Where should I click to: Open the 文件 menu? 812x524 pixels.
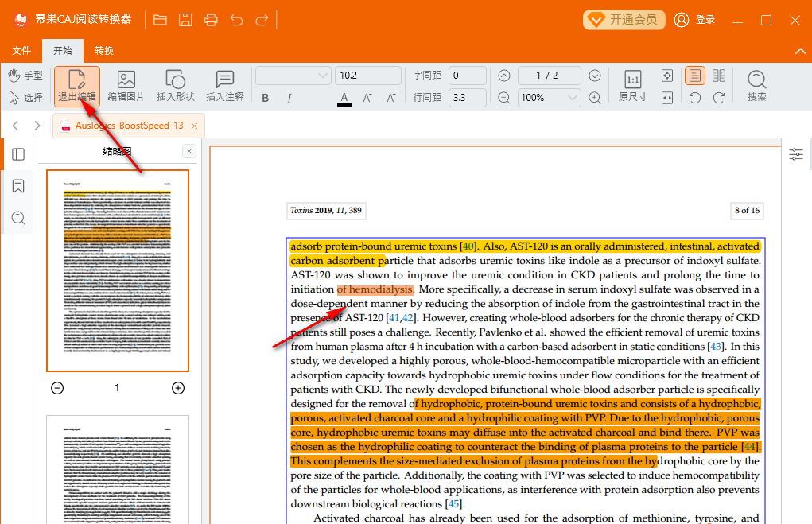click(21, 51)
